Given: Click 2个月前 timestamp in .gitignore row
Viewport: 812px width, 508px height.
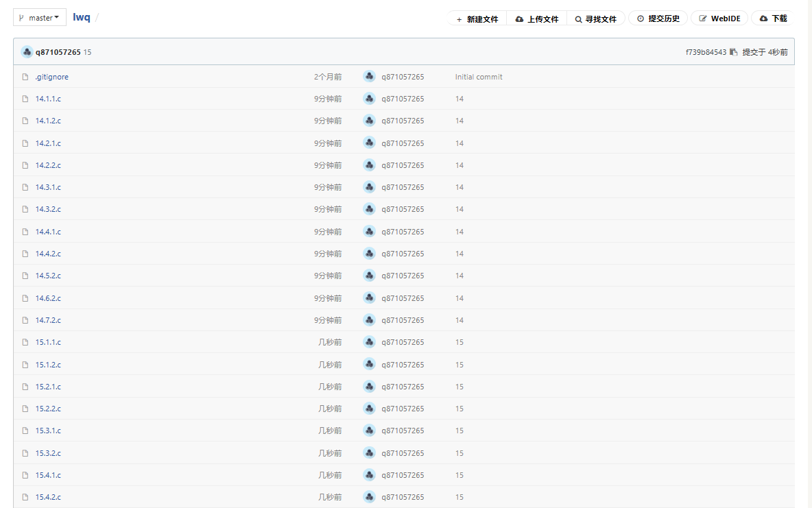Looking at the screenshot, I should coord(328,77).
